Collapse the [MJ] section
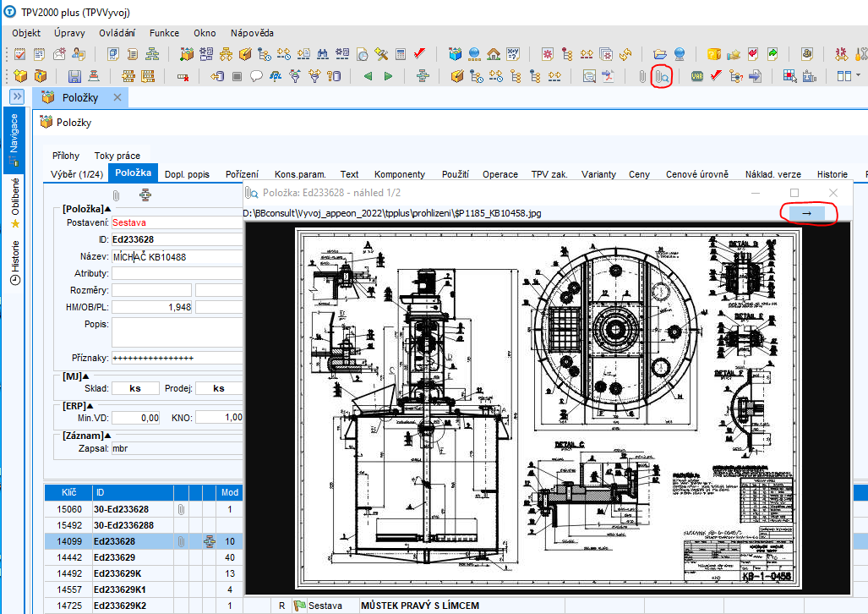 [x=86, y=377]
